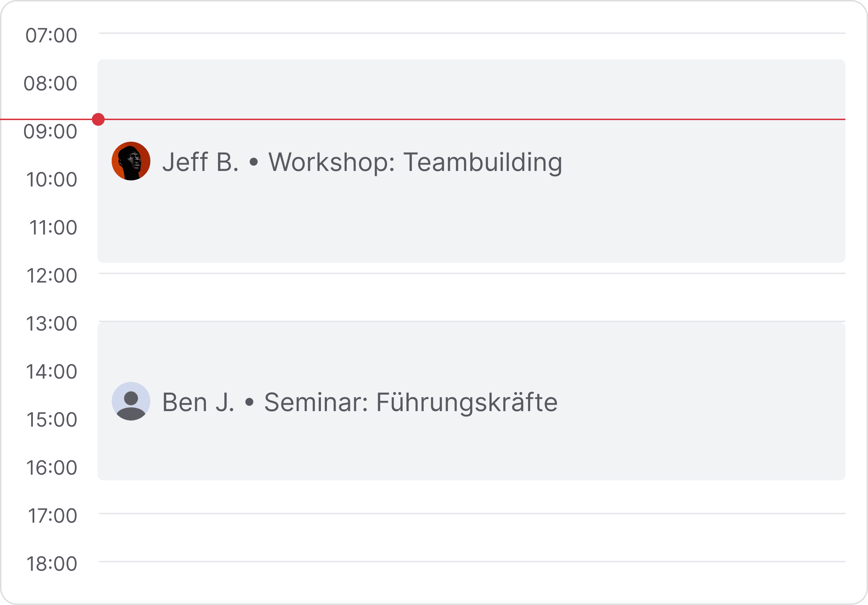The height and width of the screenshot is (605, 868).
Task: Click the gray person icon on the seminar event
Action: [131, 401]
